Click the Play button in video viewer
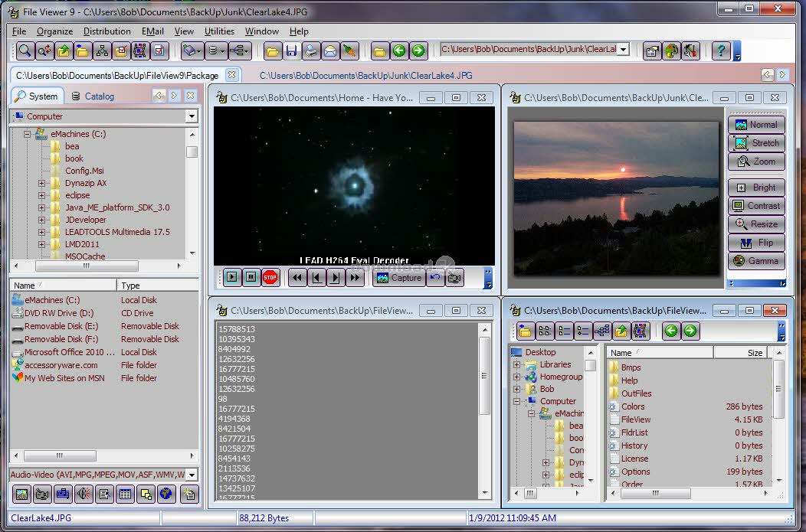Screen dimensions: 806x532 [232, 278]
